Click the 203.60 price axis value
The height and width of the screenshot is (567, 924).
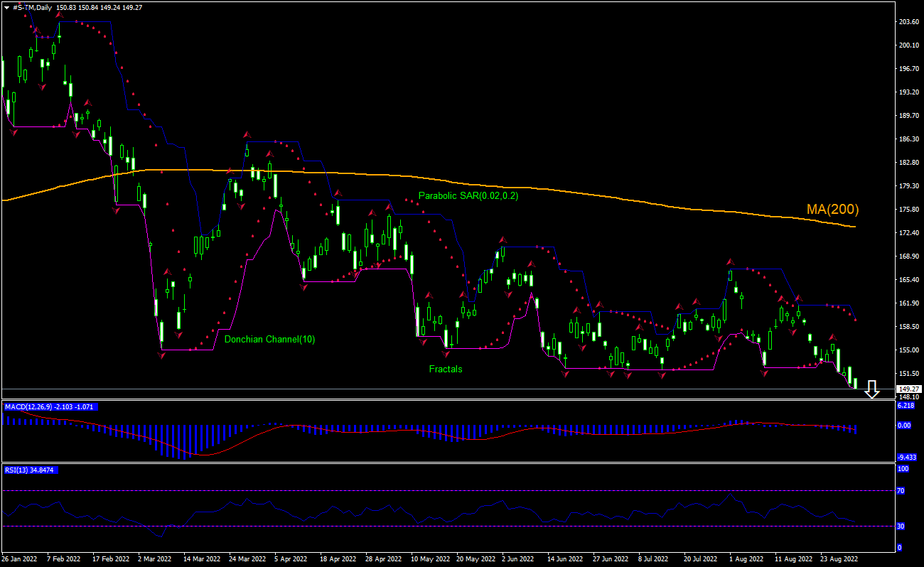point(909,22)
